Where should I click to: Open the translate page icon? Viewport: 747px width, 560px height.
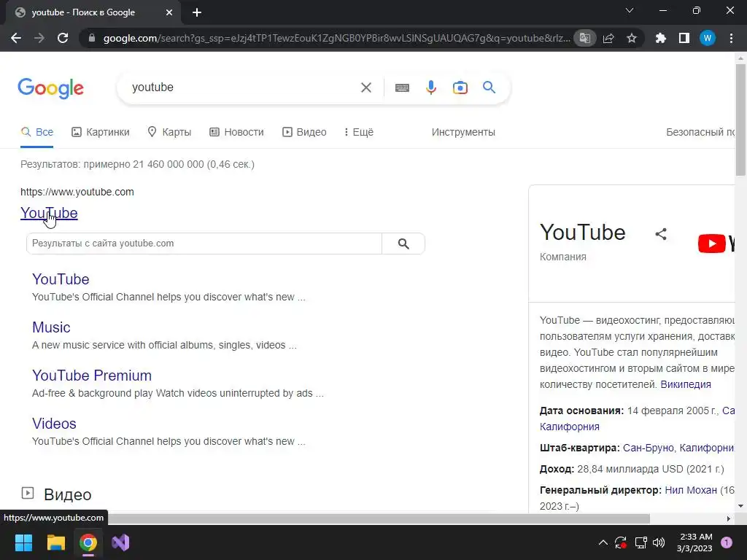[584, 38]
